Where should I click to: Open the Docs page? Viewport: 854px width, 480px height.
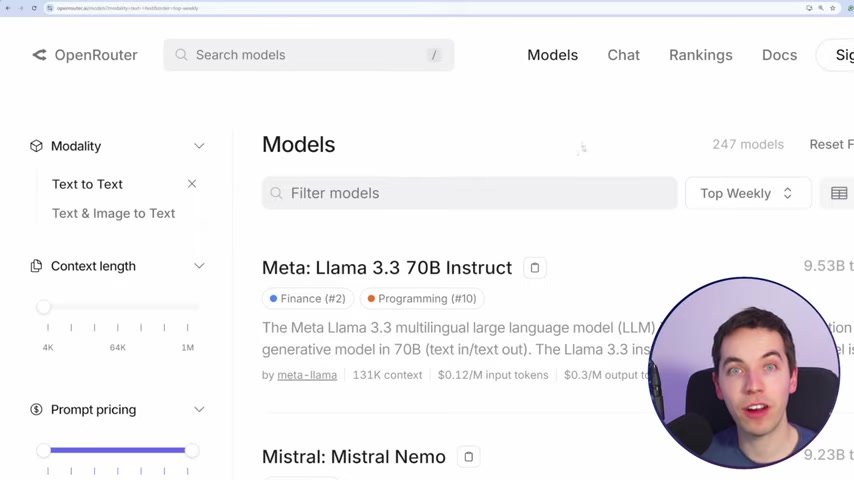coord(779,54)
